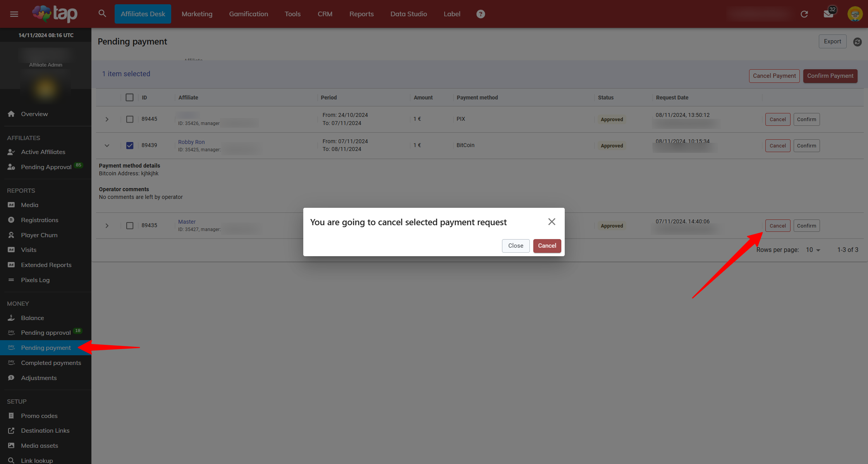Viewport: 868px width, 464px height.
Task: Click the search magnifier icon
Action: pos(102,14)
